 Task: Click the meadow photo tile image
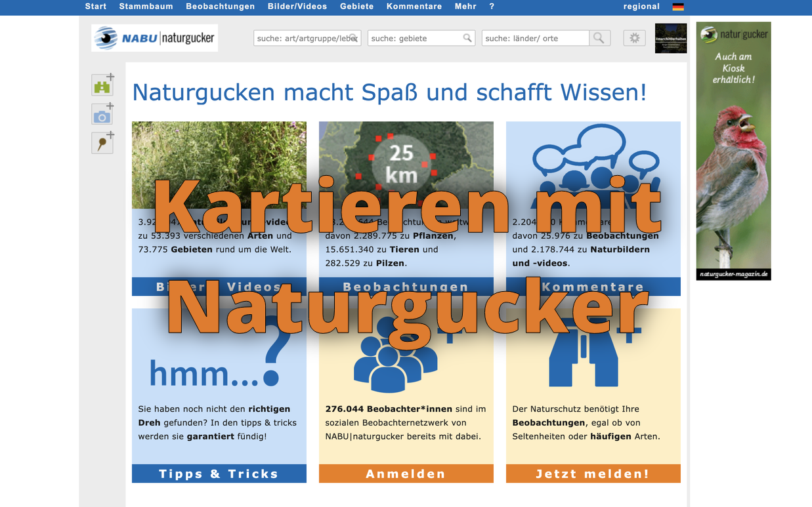coord(219,165)
